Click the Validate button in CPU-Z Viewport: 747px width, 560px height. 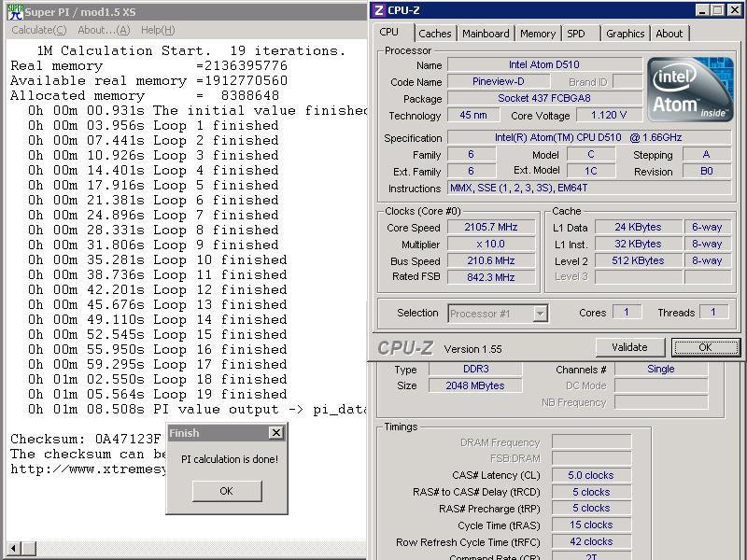[629, 347]
